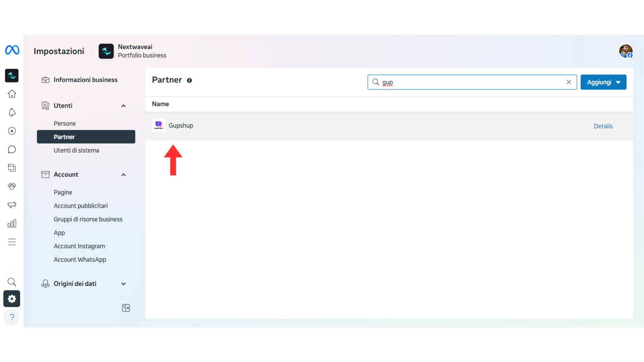Click the magnifier search icon in sidebar
This screenshot has width=644, height=362.
coord(12,282)
